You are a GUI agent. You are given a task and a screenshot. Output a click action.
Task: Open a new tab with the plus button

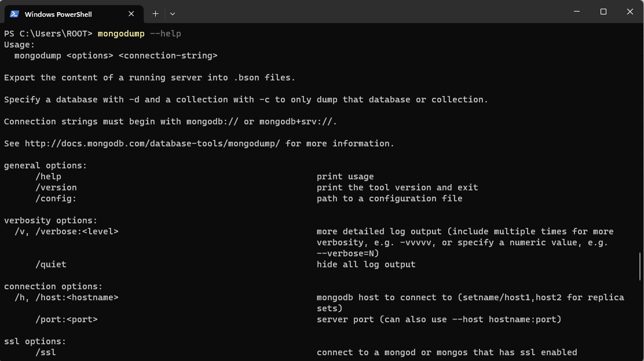155,13
